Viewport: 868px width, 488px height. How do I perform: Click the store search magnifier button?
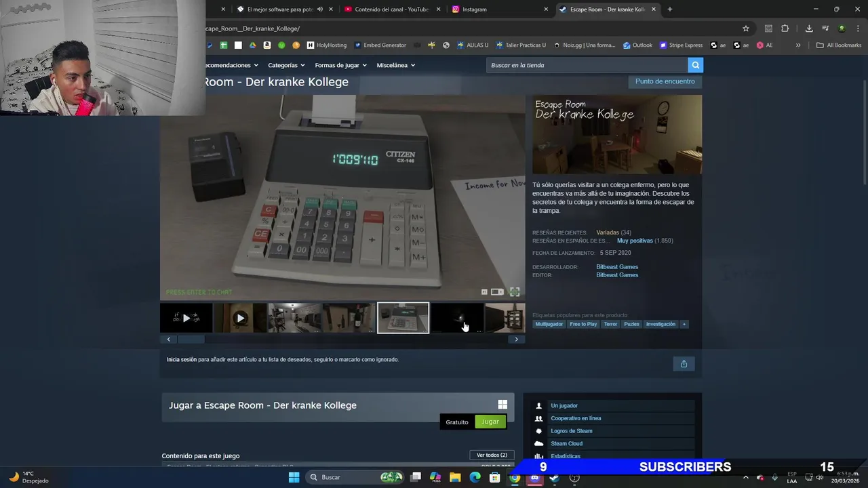pyautogui.click(x=695, y=65)
